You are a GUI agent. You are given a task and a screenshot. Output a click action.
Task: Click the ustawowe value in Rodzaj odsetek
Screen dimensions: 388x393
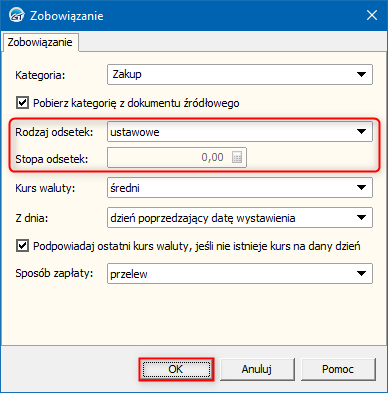135,132
